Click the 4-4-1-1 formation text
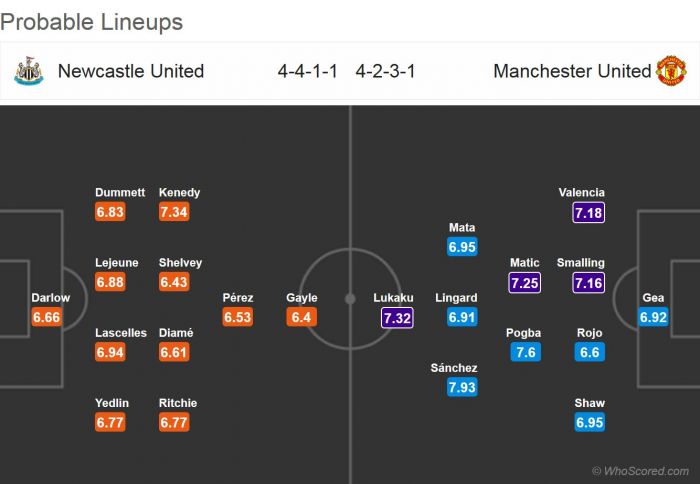Viewport: 700px width, 484px height. tap(308, 71)
